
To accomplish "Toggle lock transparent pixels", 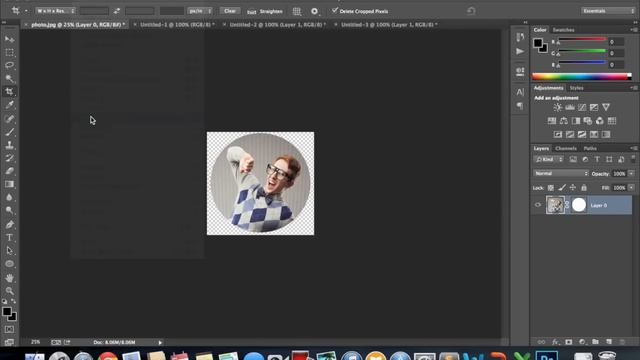I will tap(551, 188).
